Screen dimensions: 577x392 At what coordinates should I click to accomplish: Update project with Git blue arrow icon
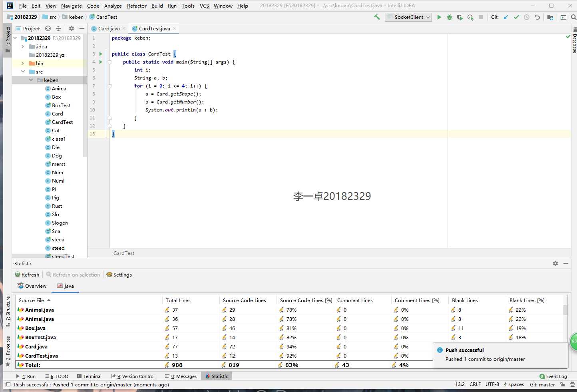(506, 17)
